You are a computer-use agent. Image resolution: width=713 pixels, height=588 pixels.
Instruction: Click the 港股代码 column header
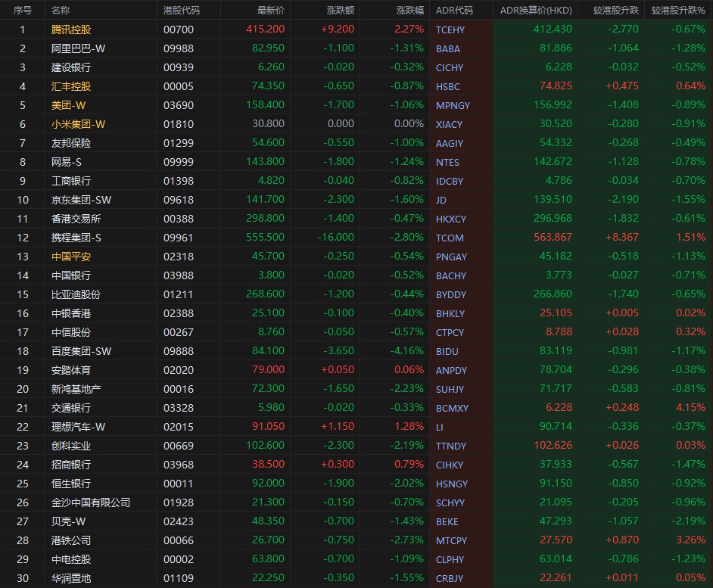(182, 10)
